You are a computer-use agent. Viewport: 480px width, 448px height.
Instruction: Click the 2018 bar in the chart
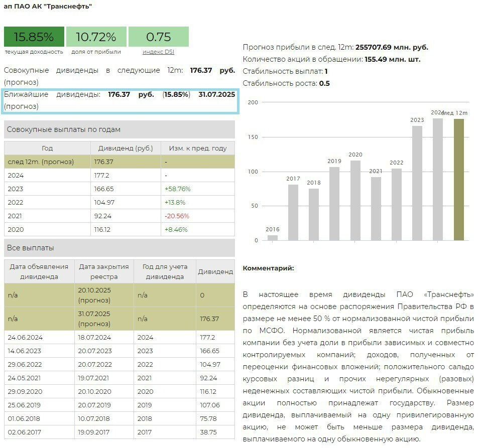pos(314,214)
